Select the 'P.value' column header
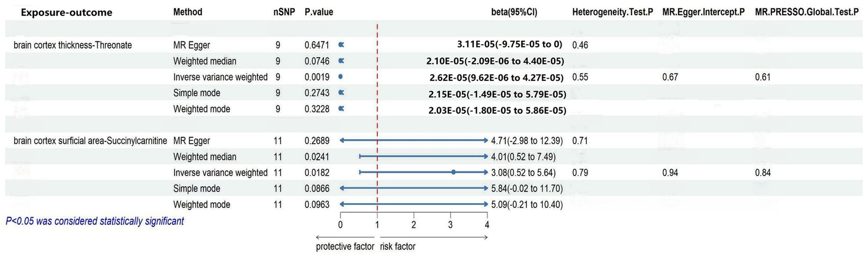 pos(317,12)
